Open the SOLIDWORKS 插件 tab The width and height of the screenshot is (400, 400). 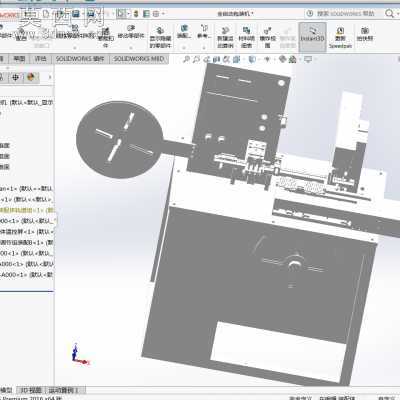(80, 59)
